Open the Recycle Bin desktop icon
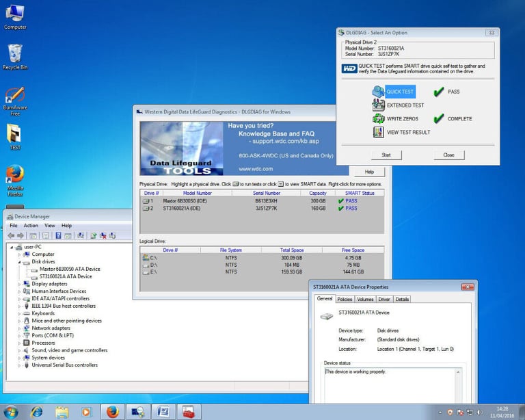 tap(15, 57)
